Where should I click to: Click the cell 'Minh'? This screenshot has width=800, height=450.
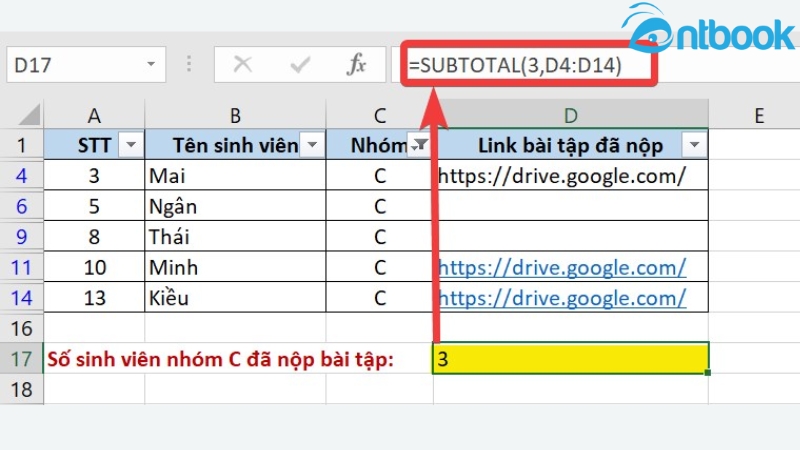[x=235, y=267]
